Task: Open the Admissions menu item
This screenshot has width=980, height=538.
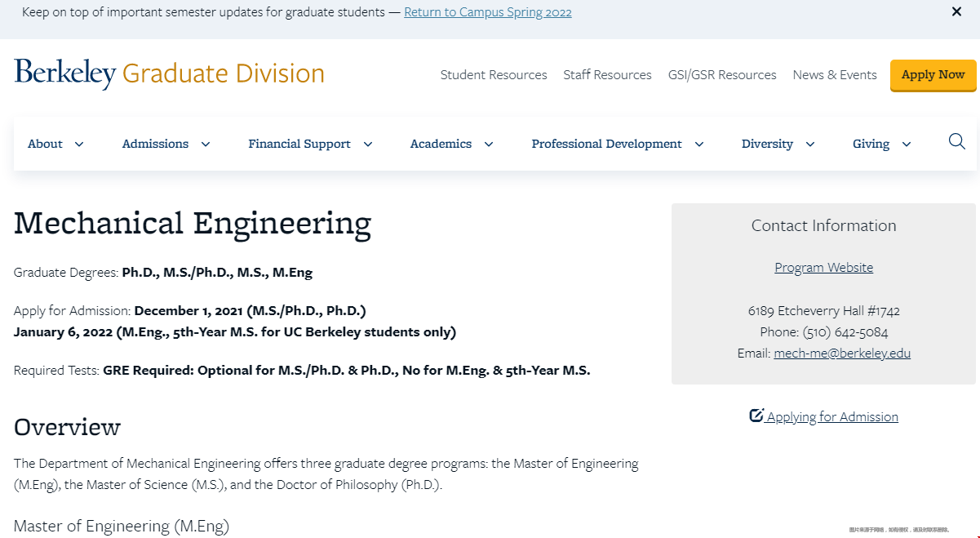Action: [x=155, y=144]
